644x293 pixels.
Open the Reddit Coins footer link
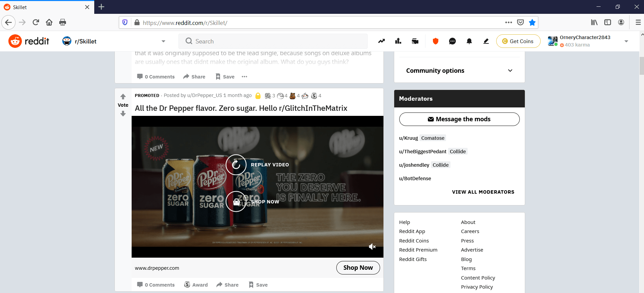(x=414, y=241)
